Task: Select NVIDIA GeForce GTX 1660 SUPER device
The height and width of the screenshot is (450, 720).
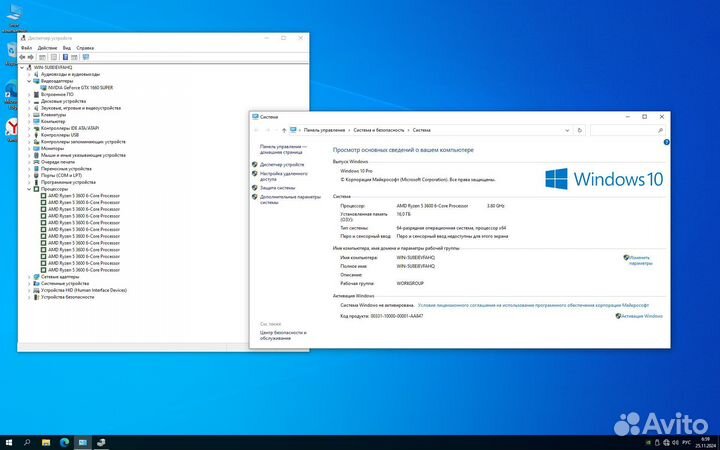Action: point(80,88)
